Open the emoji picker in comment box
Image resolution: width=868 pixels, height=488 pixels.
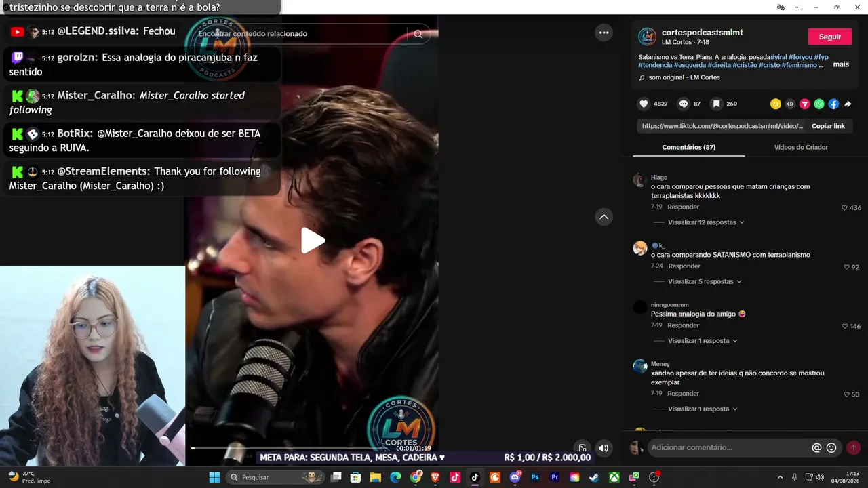coord(831,448)
